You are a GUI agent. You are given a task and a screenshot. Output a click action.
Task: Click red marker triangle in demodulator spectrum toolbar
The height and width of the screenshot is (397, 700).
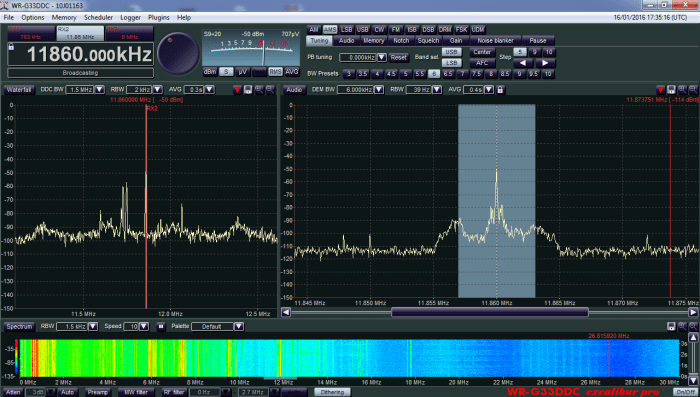[660, 90]
